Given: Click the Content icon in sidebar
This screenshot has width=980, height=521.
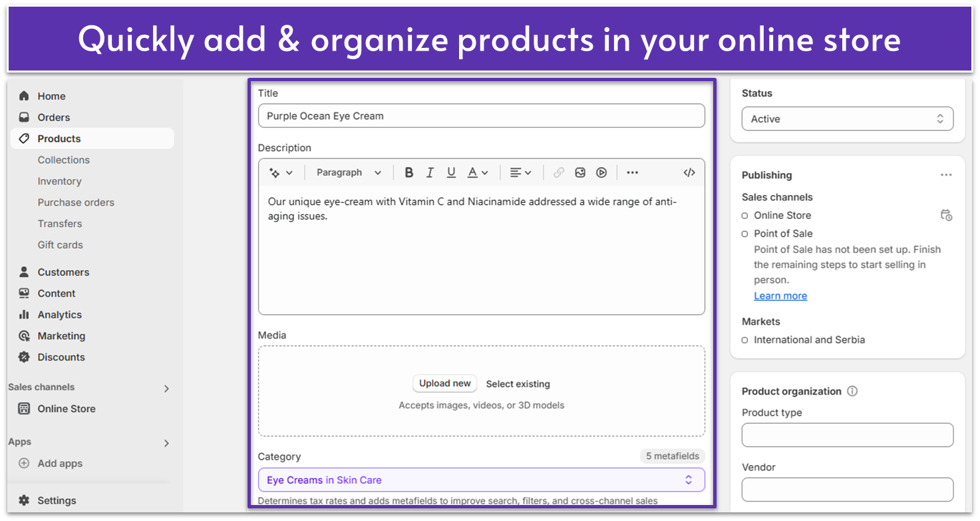Looking at the screenshot, I should click(24, 293).
